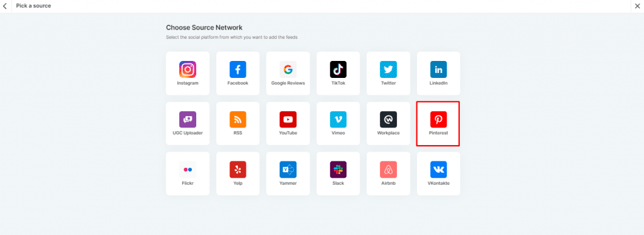Pick the Google Reviews icon
This screenshot has width=644, height=235.
point(288,69)
